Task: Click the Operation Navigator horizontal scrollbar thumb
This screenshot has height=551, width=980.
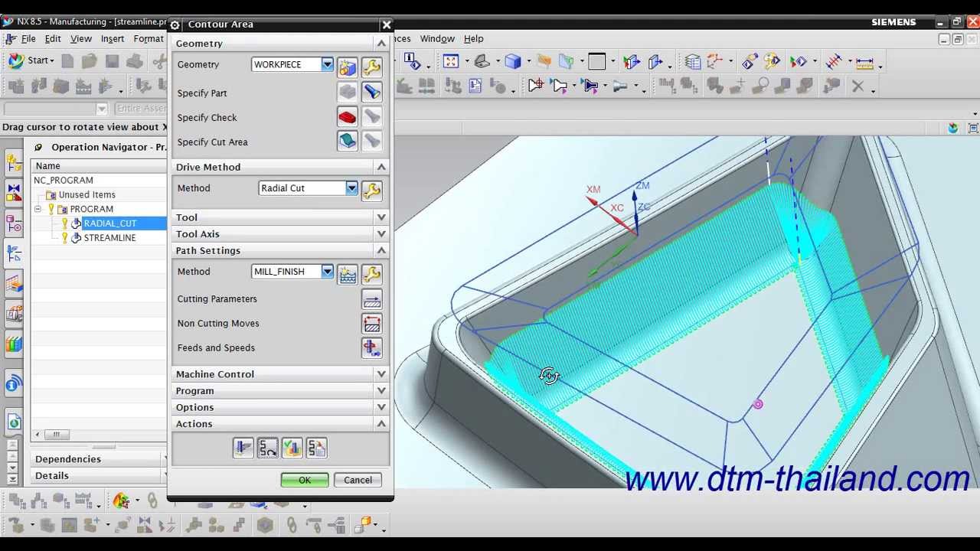Action: coord(56,435)
